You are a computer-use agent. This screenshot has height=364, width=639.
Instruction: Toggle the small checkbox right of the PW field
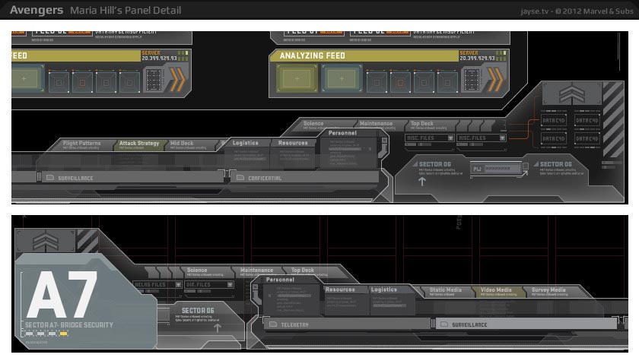coord(526,166)
